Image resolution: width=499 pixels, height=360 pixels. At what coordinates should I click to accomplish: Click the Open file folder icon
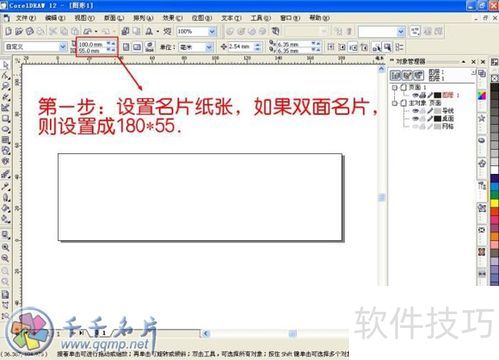(19, 31)
